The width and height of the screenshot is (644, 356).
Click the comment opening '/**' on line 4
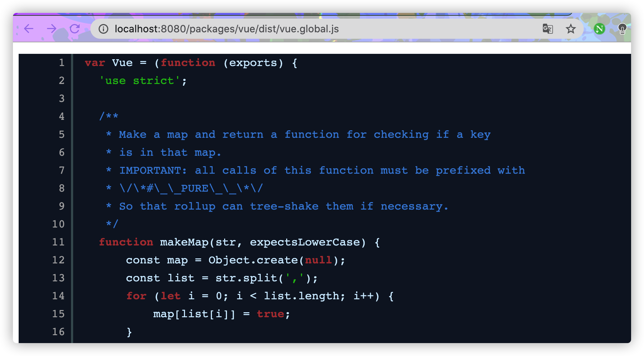pyautogui.click(x=109, y=117)
